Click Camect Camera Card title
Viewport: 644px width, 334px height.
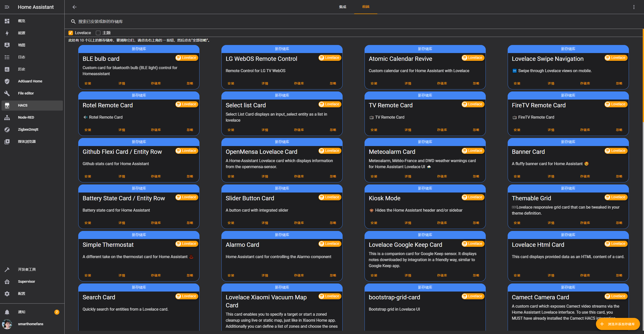(540, 297)
